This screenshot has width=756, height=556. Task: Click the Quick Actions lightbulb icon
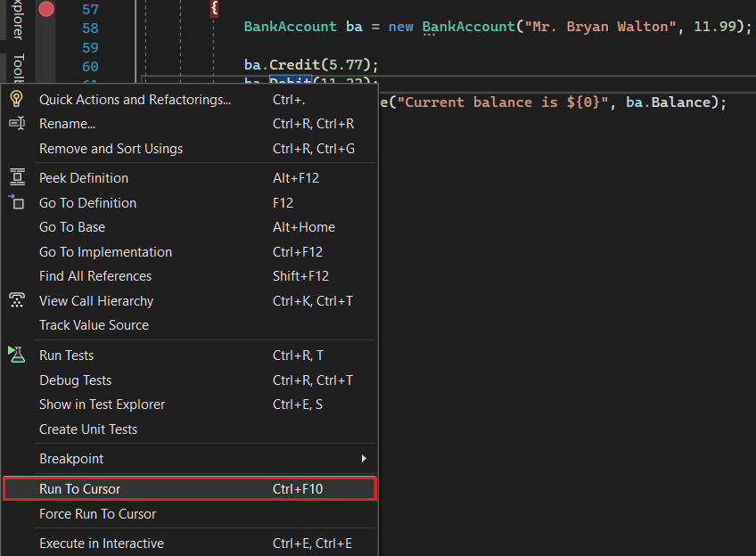pyautogui.click(x=16, y=99)
